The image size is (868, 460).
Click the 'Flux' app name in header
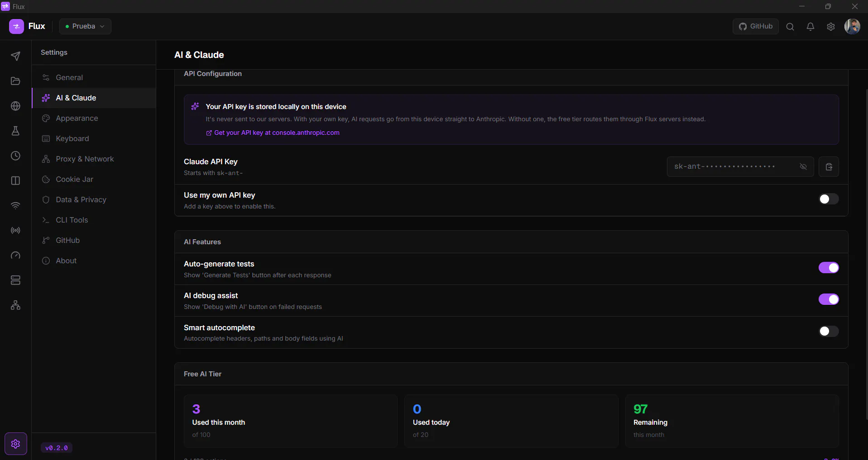(x=37, y=26)
